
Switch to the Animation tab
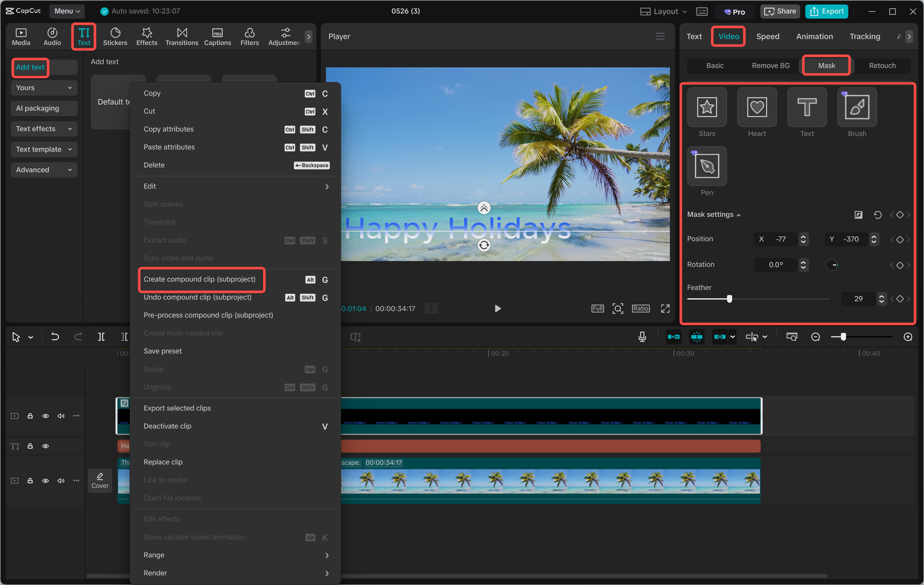(x=814, y=37)
